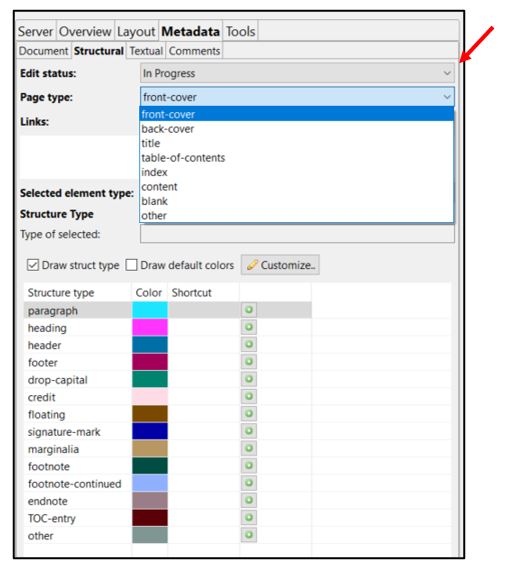Switch to the Textual sub-tab
Screen dimensions: 506x569
tap(146, 51)
